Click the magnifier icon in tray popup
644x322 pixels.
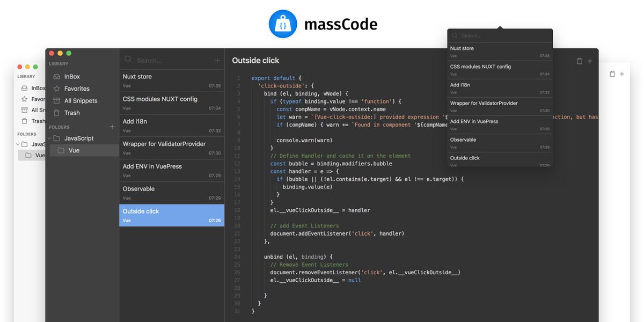pyautogui.click(x=454, y=35)
